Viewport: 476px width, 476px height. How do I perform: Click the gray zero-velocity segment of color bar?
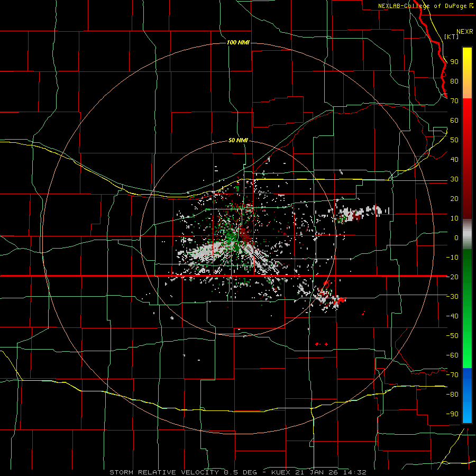coord(467,234)
